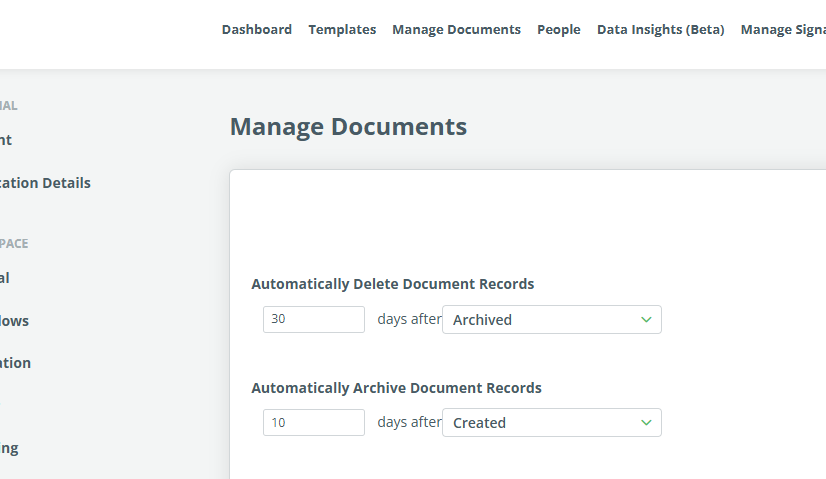Go to the Dashboard nav item
The width and height of the screenshot is (826, 479).
257,30
